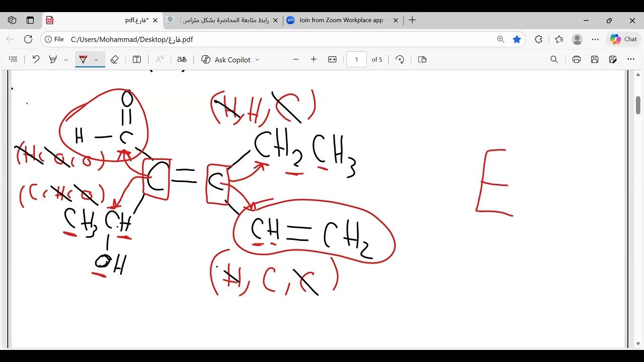
Task: Open more PDF toolbar options
Action: click(631, 59)
